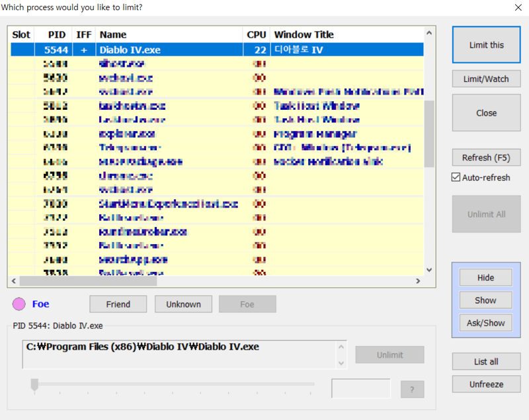This screenshot has width=529, height=420.
Task: Click PID cell 5544
Action: tap(56, 50)
